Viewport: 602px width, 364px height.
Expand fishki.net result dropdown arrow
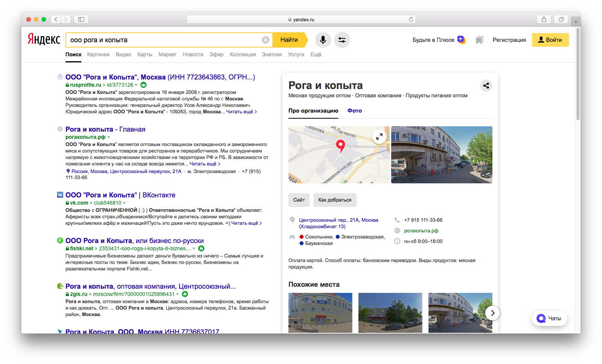pyautogui.click(x=194, y=249)
